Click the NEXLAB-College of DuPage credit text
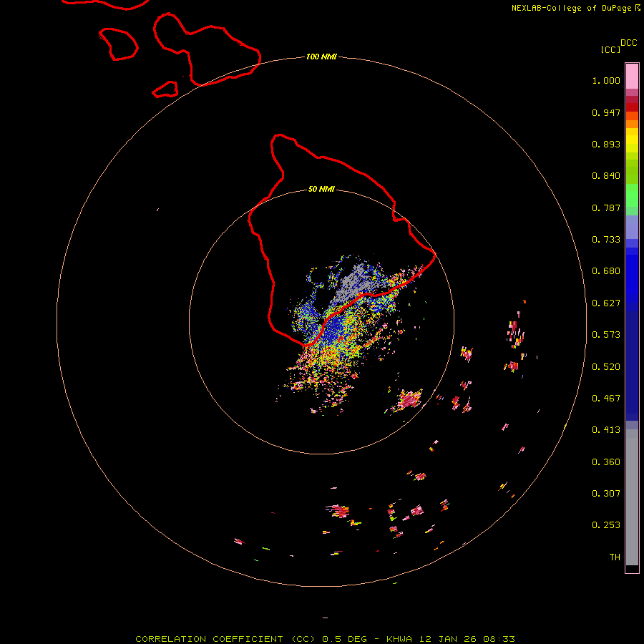The image size is (644, 644). click(x=571, y=8)
